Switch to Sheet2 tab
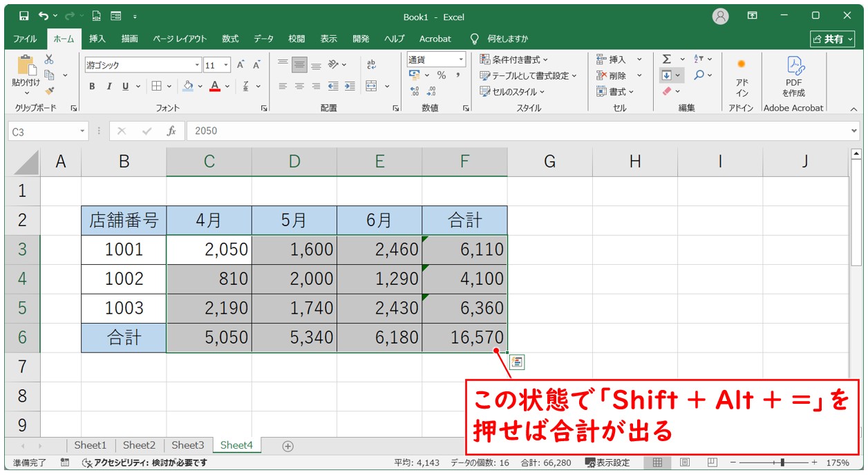 pyautogui.click(x=139, y=445)
